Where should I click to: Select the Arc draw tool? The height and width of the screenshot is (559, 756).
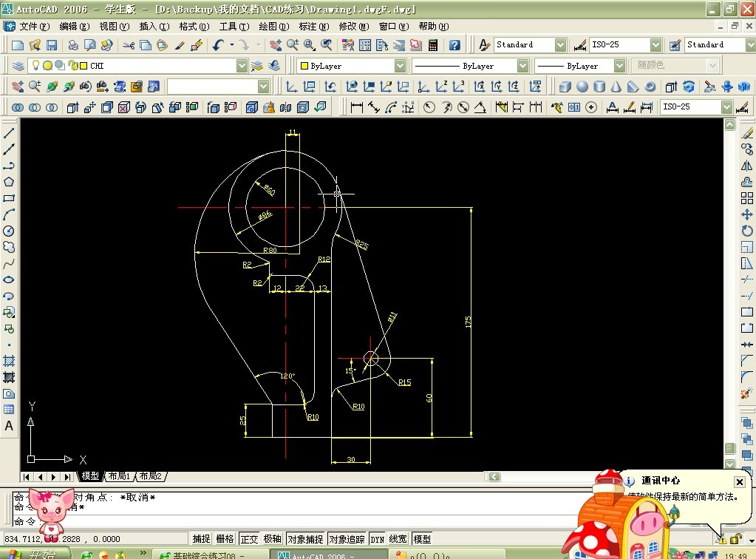9,214
